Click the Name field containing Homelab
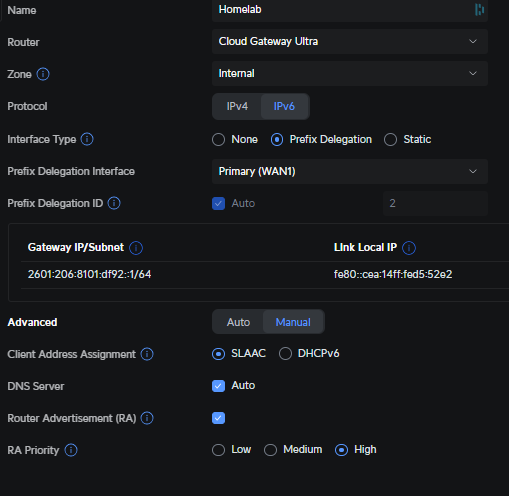This screenshot has height=496, width=509. click(350, 10)
